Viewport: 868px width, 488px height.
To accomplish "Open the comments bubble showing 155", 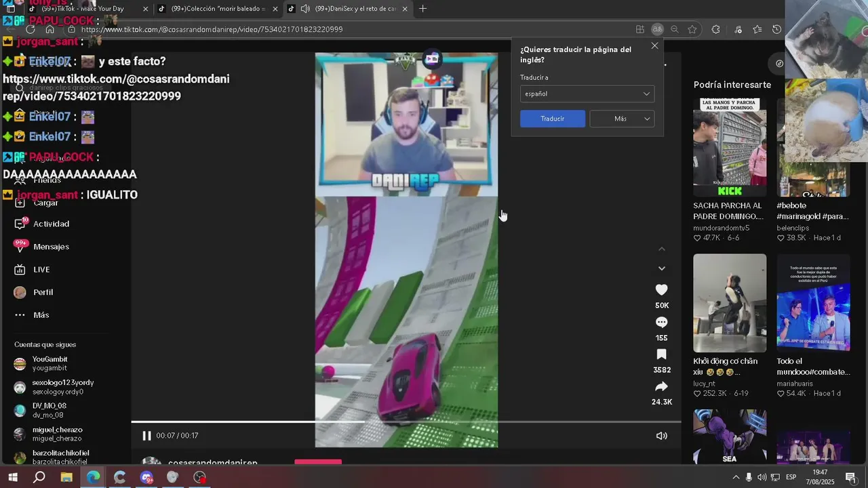I will pyautogui.click(x=661, y=322).
